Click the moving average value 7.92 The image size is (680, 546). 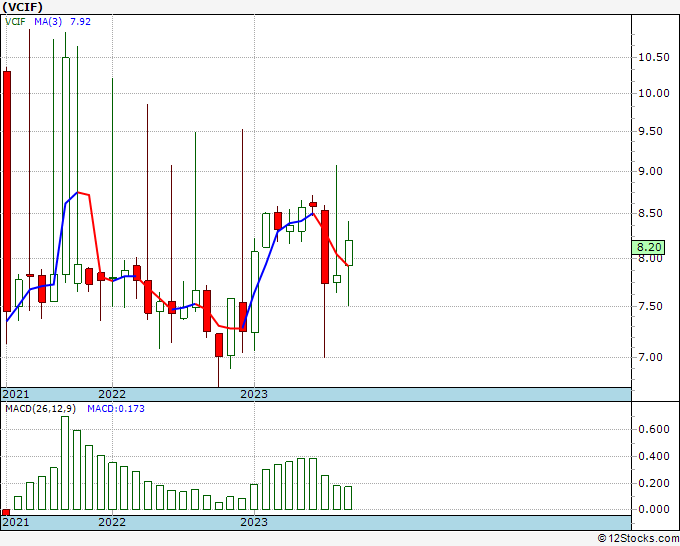click(80, 21)
